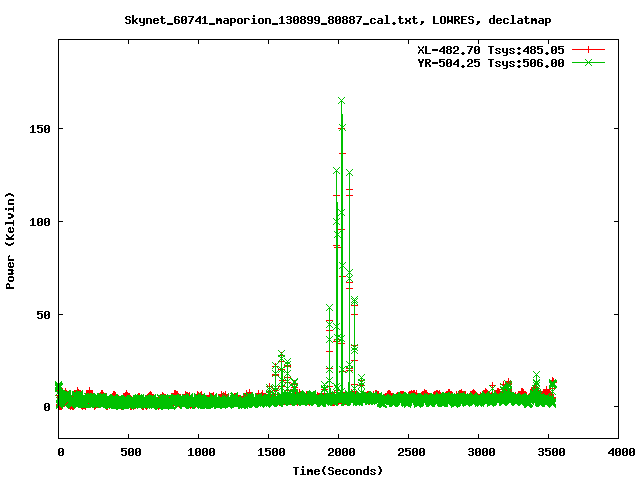Click the x-axis tick label 3500

tap(551, 452)
